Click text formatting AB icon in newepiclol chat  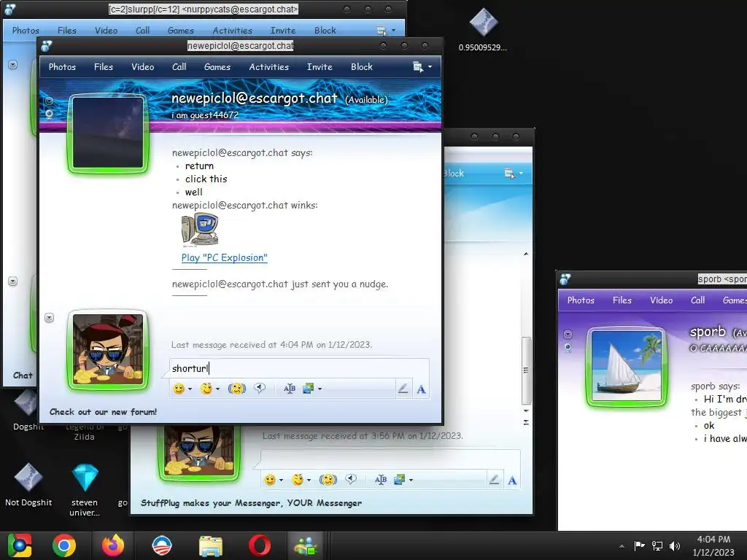pos(289,389)
